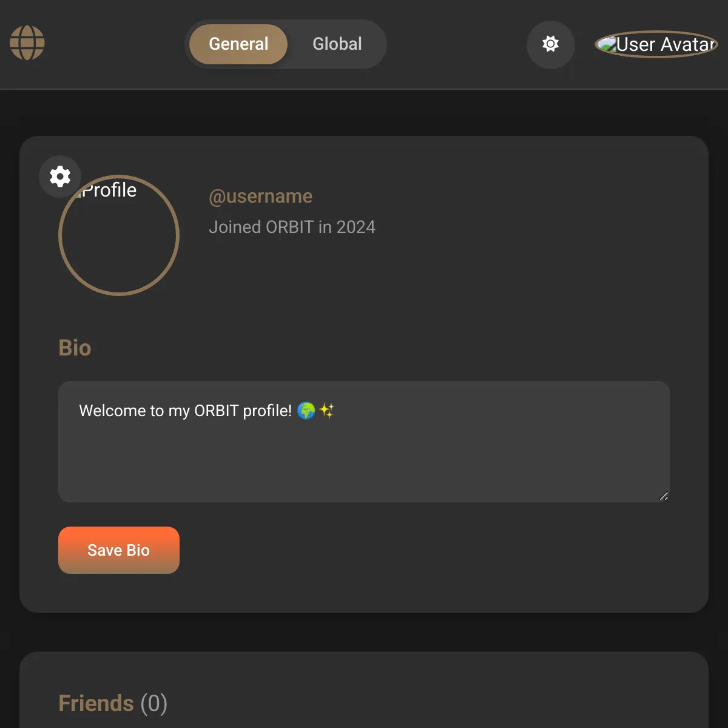Screen dimensions: 728x728
Task: Click the Bio section heading
Action: click(75, 348)
